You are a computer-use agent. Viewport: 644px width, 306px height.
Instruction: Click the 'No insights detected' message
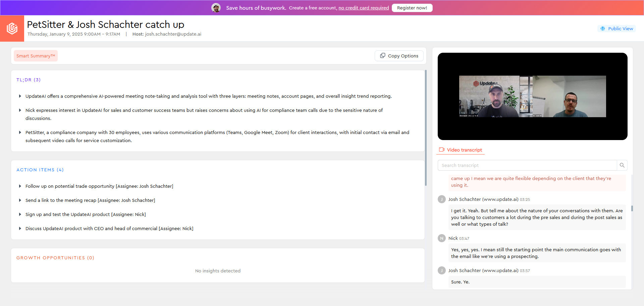point(218,271)
